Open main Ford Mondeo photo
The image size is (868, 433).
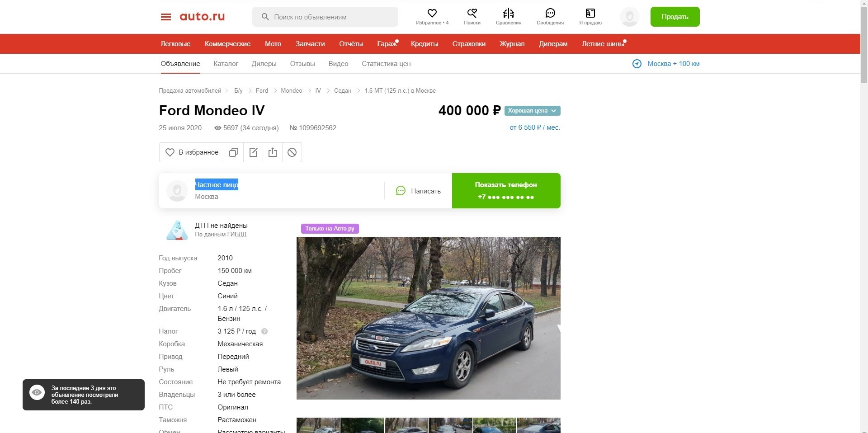coord(429,318)
